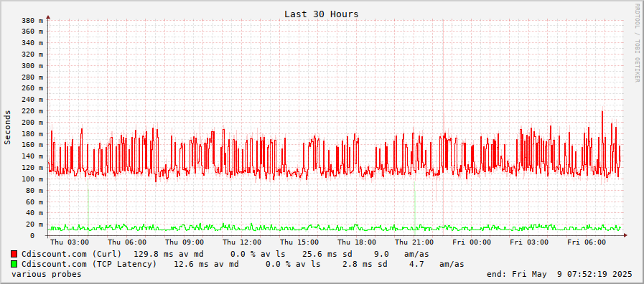Screen dimensions: 644x284
Task: Click the 'Thu 06:00' x-axis label
Action: 126,242
